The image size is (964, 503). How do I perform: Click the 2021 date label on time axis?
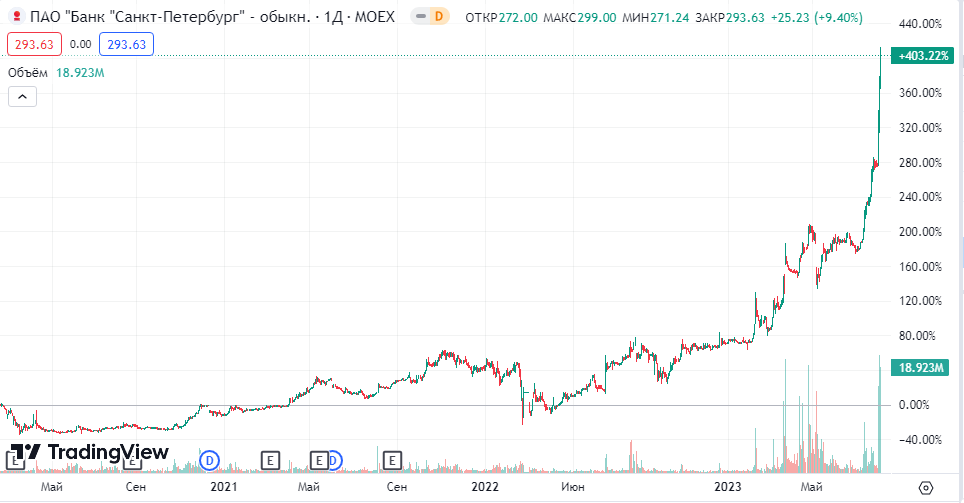(224, 487)
